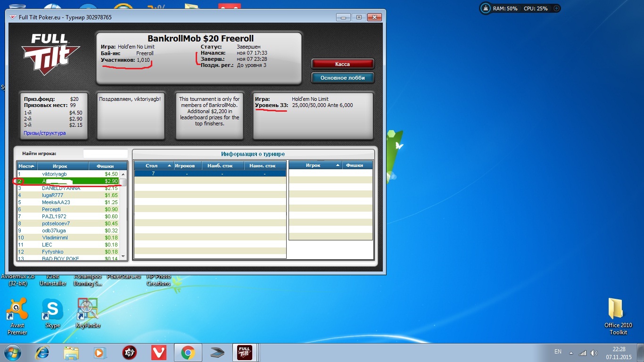Open the Office 2010 Toolkit folder
Image resolution: width=644 pixels, height=362 pixels.
[x=618, y=316]
